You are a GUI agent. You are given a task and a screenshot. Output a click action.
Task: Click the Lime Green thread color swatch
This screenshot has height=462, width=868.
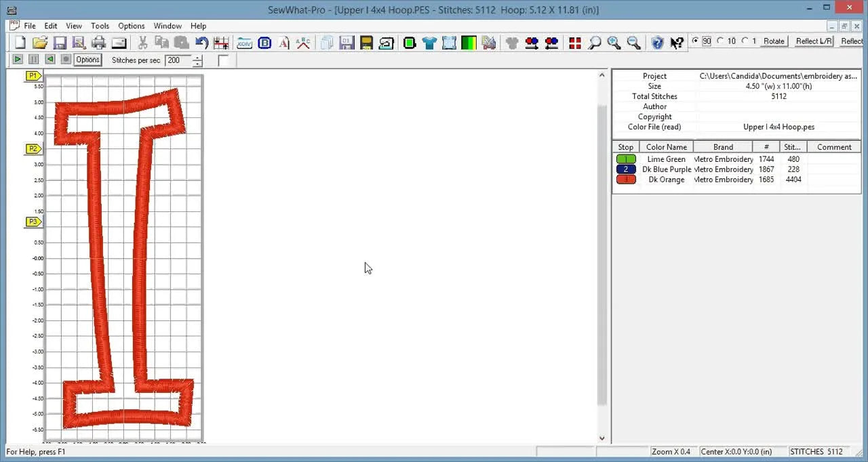(x=626, y=159)
